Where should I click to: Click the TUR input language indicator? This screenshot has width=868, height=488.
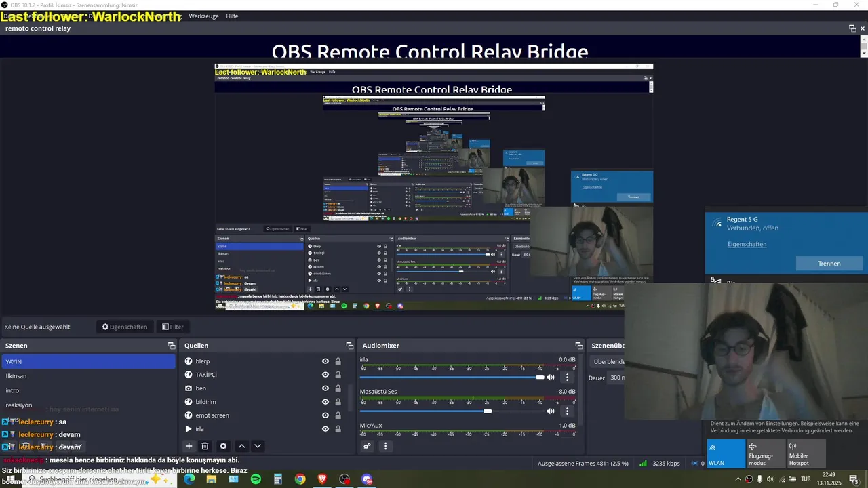[x=806, y=479]
